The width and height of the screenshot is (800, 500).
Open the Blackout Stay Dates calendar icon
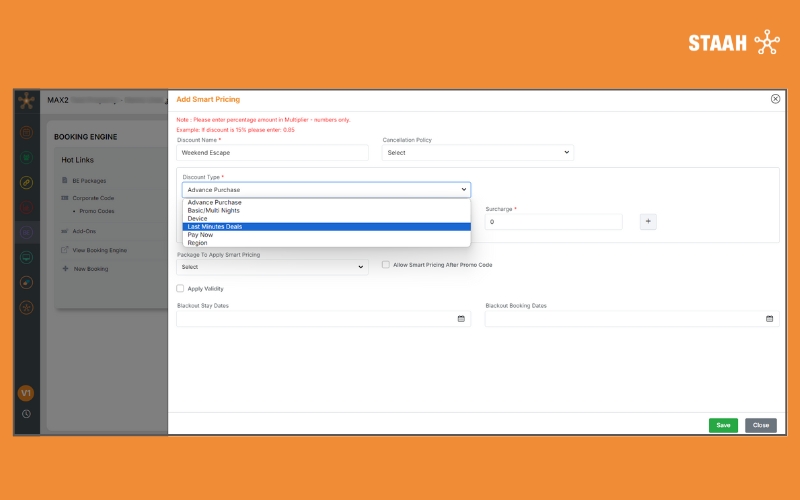[x=461, y=319]
